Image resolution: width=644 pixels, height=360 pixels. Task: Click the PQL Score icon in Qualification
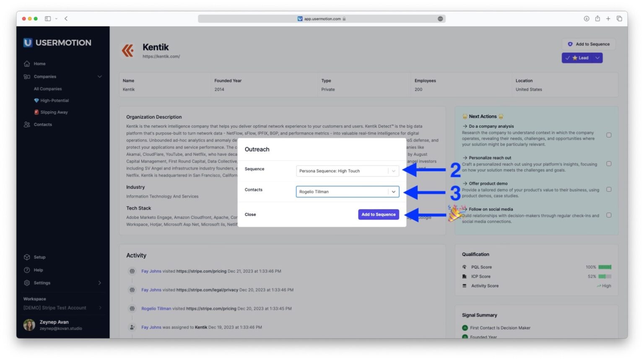click(465, 267)
